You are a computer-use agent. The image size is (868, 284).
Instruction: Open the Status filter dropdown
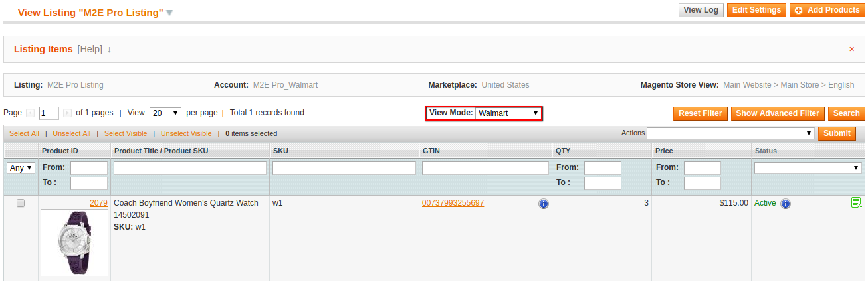pos(808,168)
